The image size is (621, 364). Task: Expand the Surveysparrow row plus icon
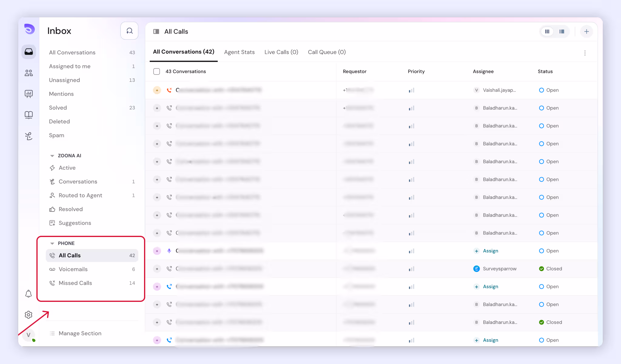pos(157,269)
